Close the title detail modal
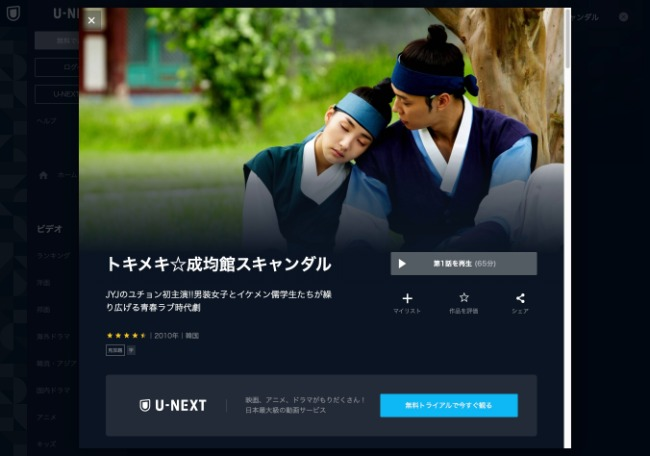The image size is (650, 456). tap(92, 20)
